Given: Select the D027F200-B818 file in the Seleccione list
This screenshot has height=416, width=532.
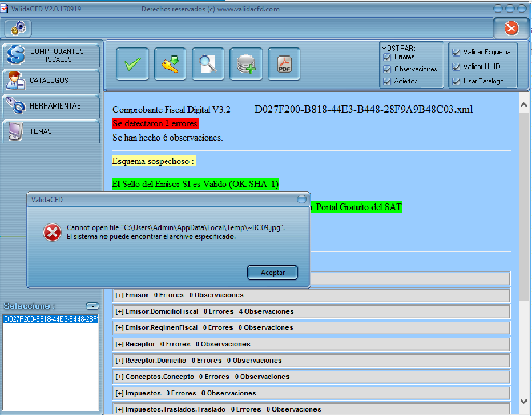Looking at the screenshot, I should pos(51,319).
